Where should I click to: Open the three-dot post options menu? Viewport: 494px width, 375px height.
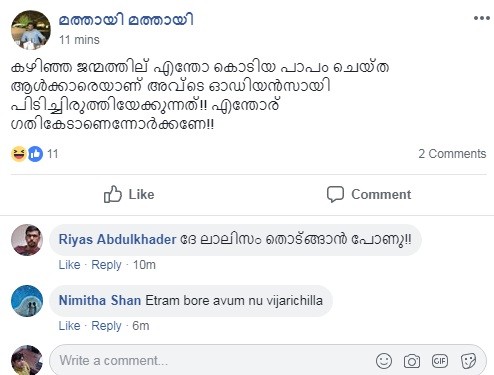[x=482, y=18]
